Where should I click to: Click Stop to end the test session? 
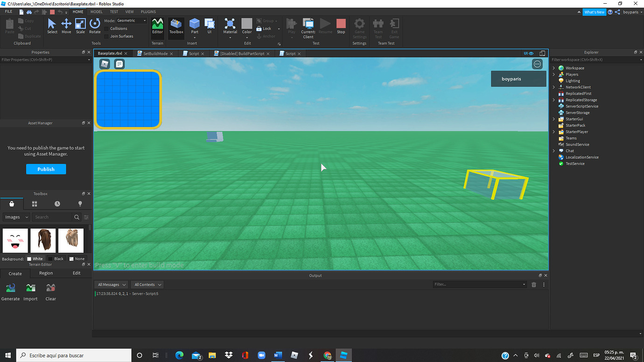(x=341, y=26)
